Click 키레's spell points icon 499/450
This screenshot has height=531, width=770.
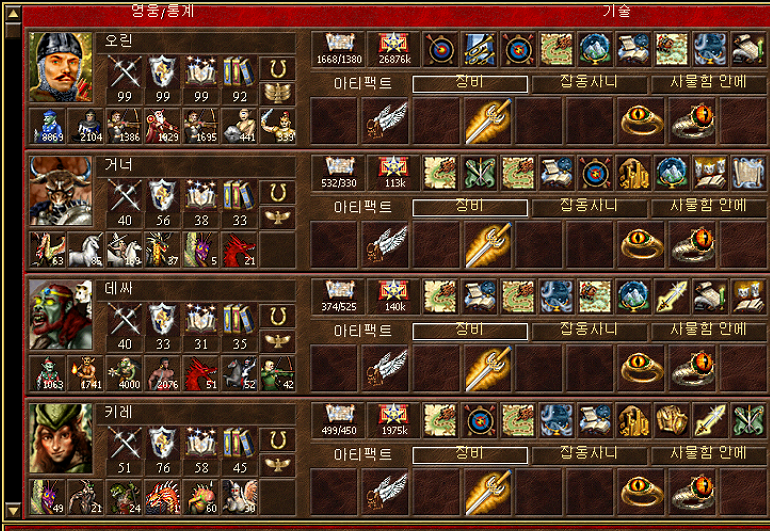[339, 420]
